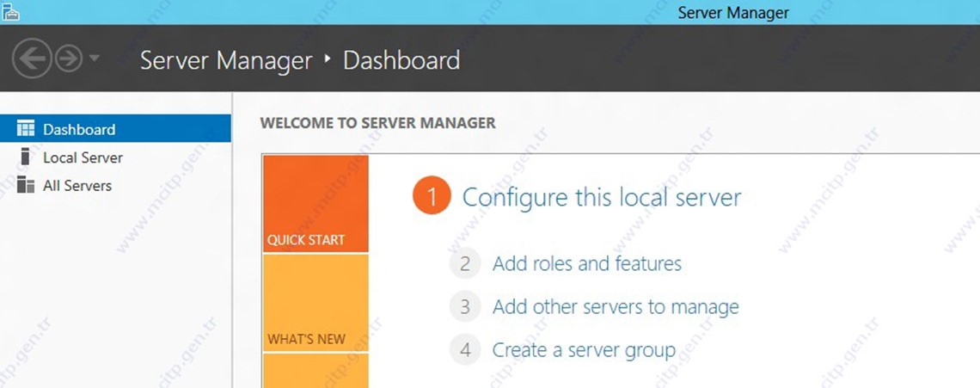Screen dimensions: 980x388
Task: Select the WHAT'S NEW tile
Action: pos(315,303)
